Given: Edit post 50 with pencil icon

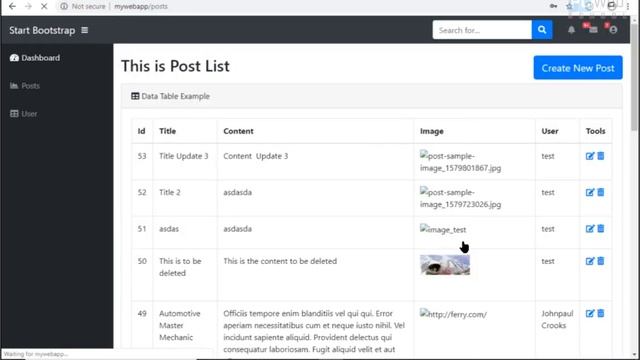Looking at the screenshot, I should [x=590, y=261].
